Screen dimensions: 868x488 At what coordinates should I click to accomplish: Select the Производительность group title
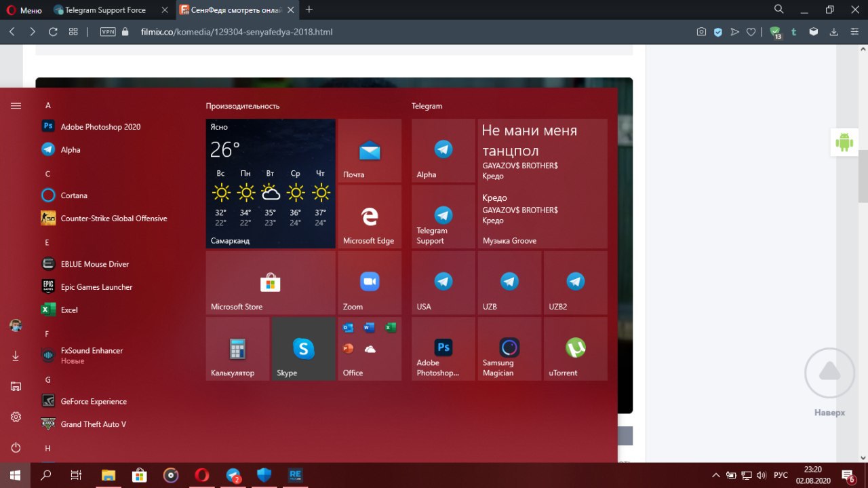point(243,106)
